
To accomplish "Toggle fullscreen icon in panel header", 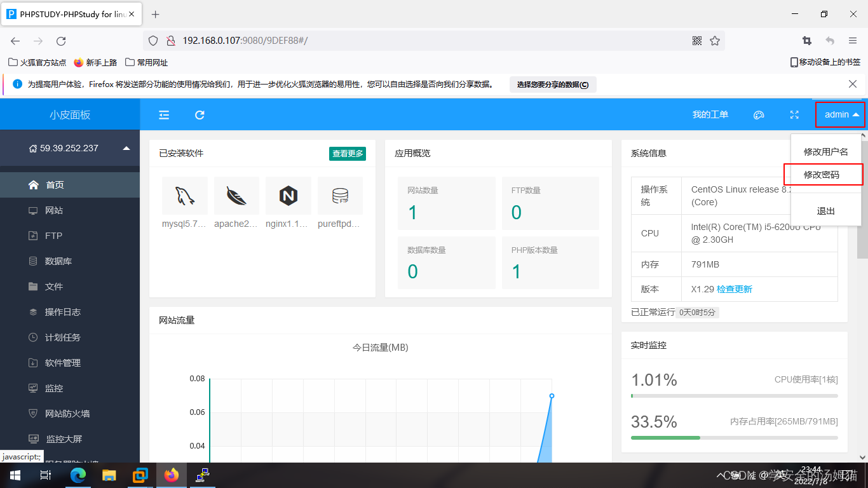I will point(794,115).
